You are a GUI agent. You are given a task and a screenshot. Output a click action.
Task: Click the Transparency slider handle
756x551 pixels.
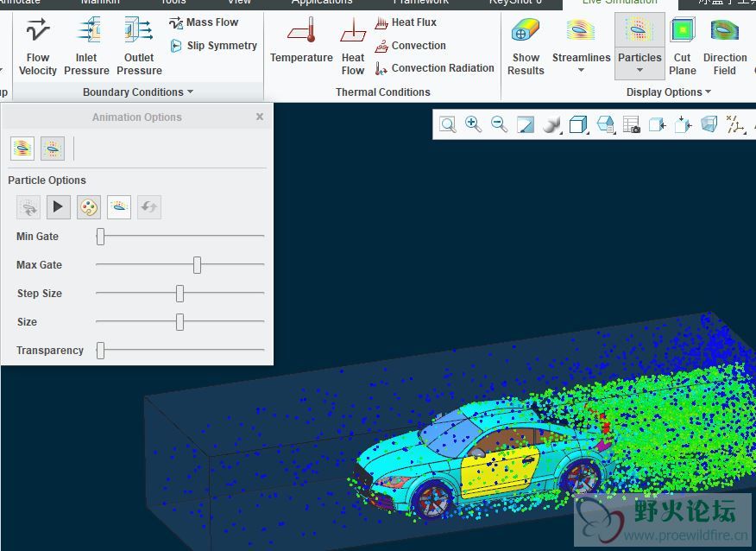pos(100,351)
